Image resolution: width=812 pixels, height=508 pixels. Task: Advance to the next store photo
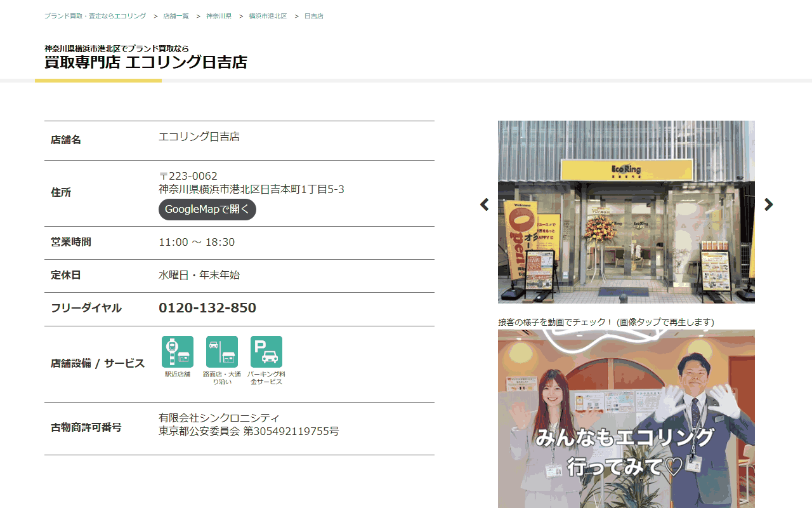[x=769, y=204]
